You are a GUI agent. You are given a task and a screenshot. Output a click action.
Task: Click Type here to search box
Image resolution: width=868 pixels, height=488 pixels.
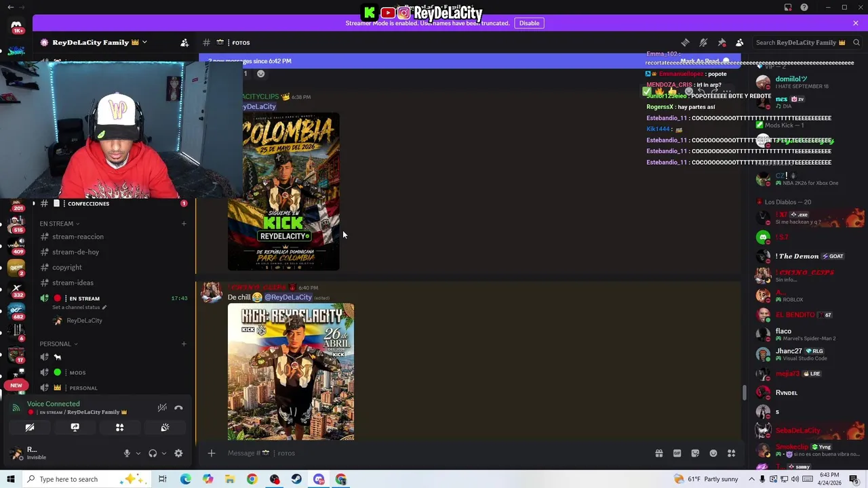pyautogui.click(x=87, y=479)
